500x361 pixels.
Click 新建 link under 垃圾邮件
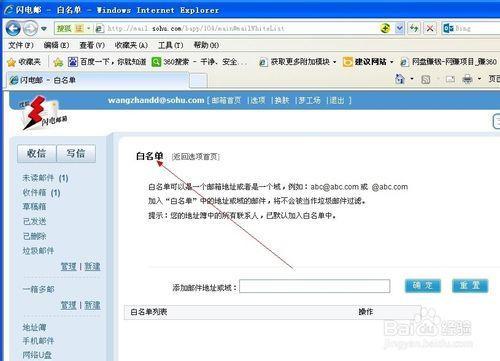coord(92,267)
